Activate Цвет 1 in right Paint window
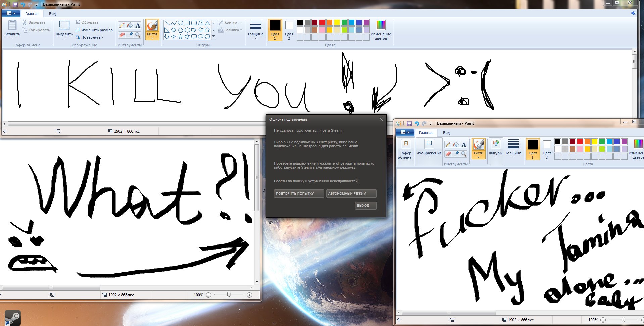Screen dimensions: 644x326 [x=533, y=149]
